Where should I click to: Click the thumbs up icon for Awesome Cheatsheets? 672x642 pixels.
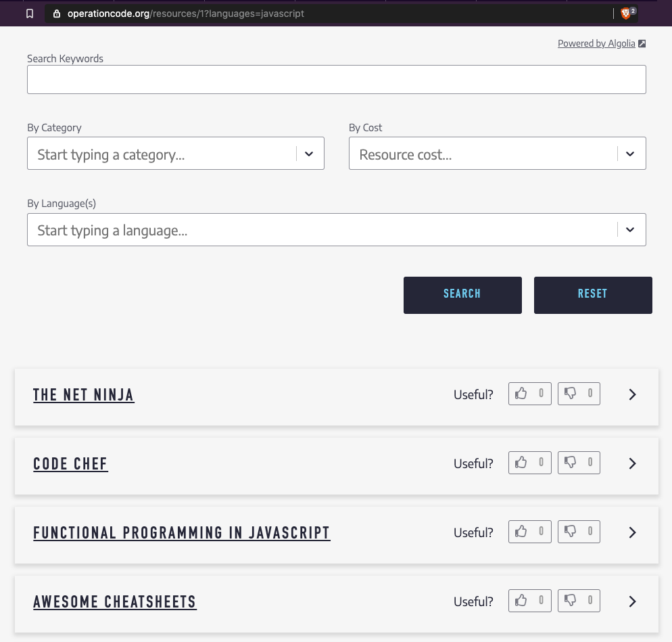[521, 600]
